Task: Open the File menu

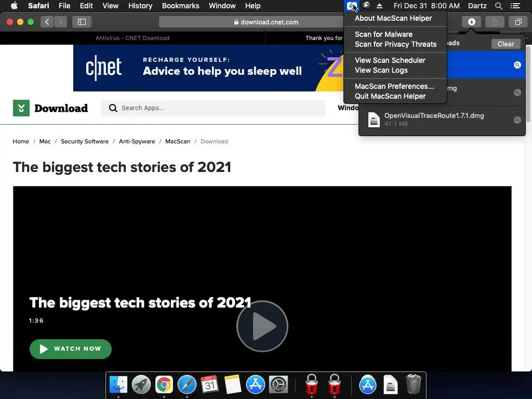Action: click(x=64, y=6)
